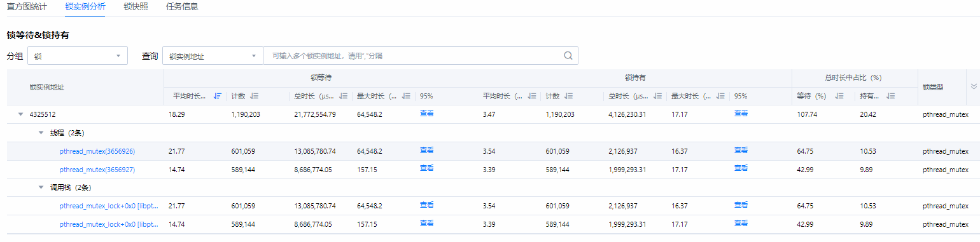Screen dimensions: 980x242
Task: Click the search magnifier icon
Action: click(x=568, y=55)
